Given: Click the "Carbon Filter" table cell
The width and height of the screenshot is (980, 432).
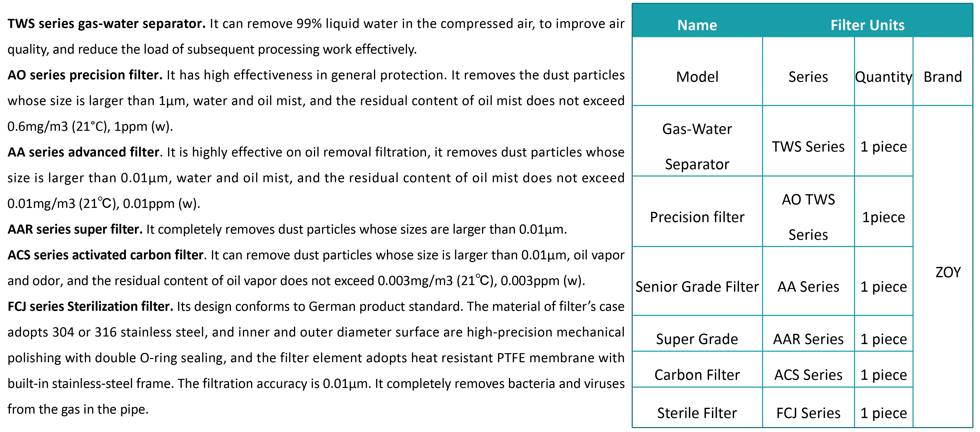Looking at the screenshot, I should pyautogui.click(x=697, y=375).
